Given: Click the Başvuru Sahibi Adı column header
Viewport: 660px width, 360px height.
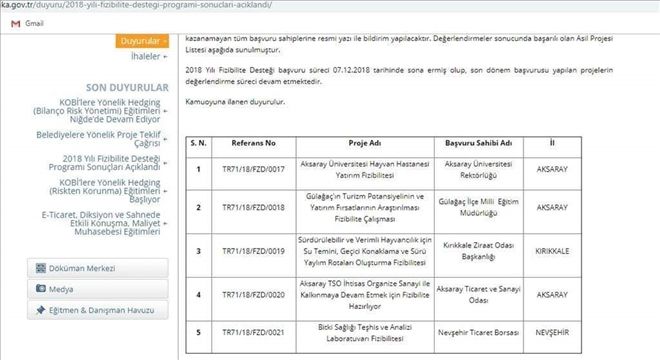Looking at the screenshot, I should pyautogui.click(x=479, y=143).
